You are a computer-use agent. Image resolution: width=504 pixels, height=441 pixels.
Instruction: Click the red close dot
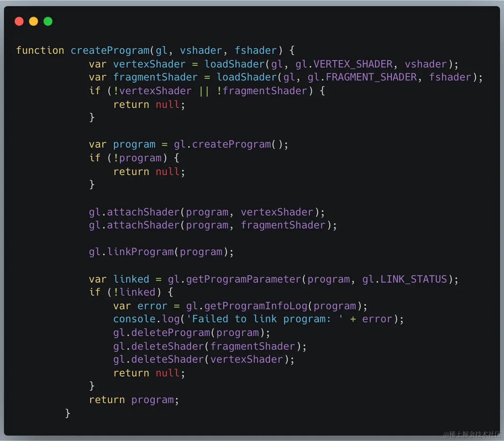19,22
